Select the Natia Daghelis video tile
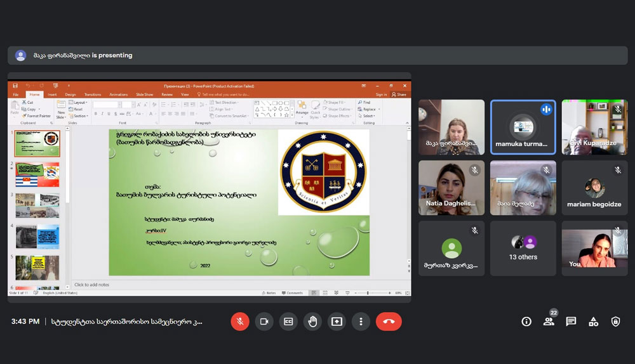This screenshot has width=635, height=364. 451,188
